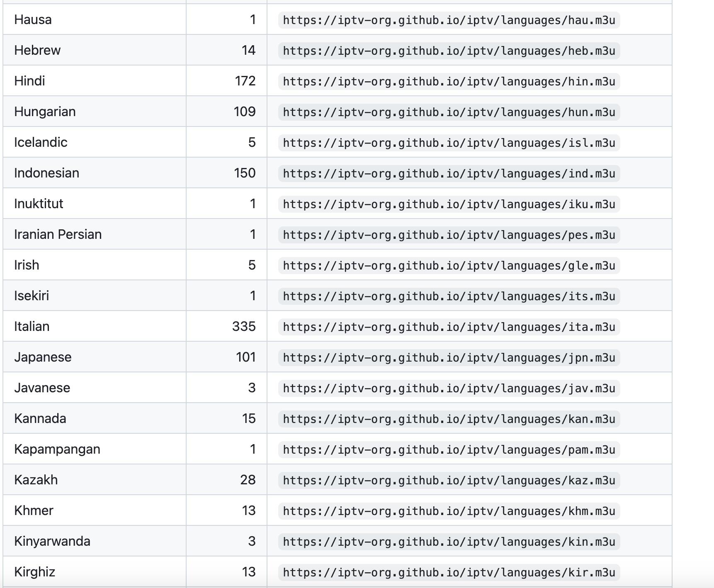Click the Kapampangan language name cell
This screenshot has height=588, width=714.
tap(95, 449)
